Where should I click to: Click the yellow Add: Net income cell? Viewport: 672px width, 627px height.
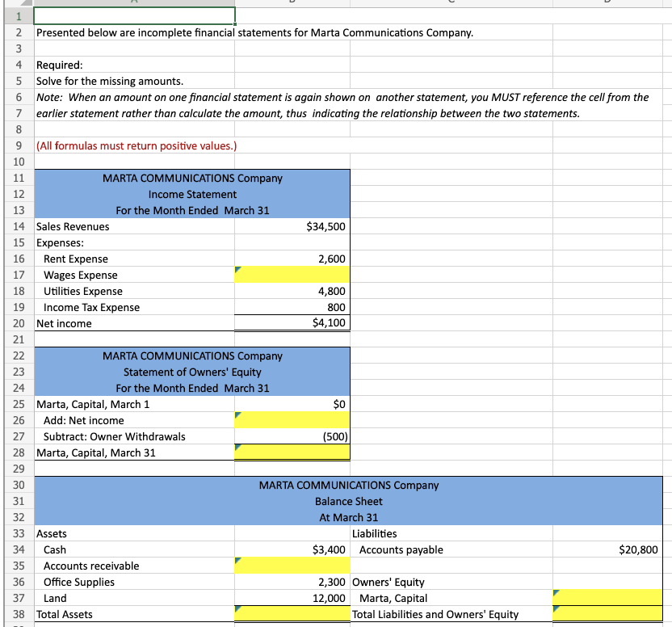coord(292,420)
